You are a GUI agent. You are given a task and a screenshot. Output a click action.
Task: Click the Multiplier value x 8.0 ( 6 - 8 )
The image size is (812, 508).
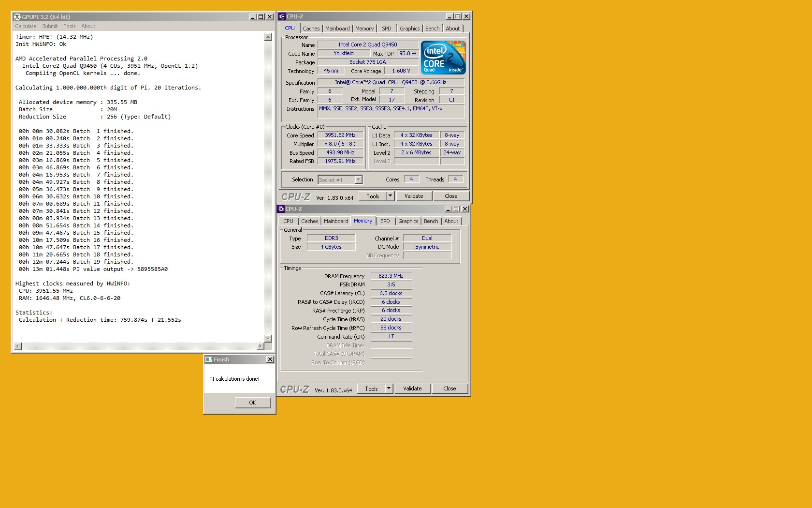point(340,144)
